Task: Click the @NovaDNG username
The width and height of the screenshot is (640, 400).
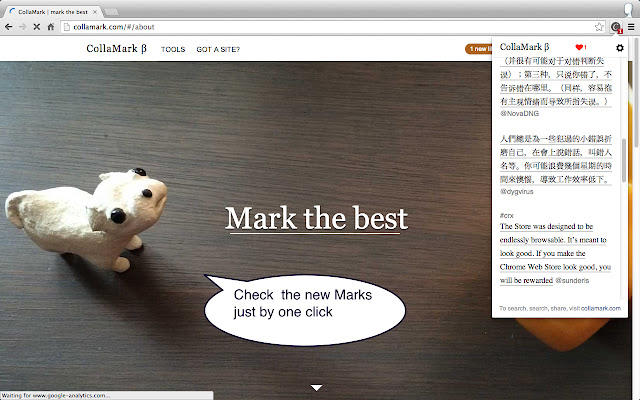Action: point(520,113)
